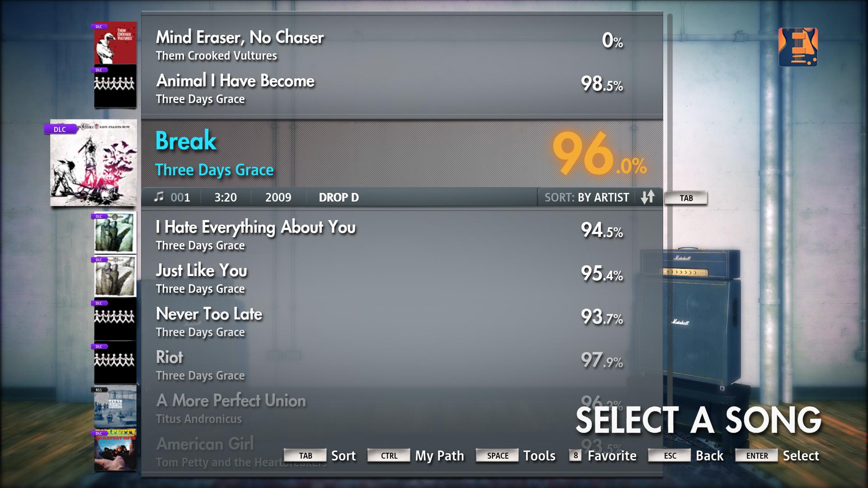The height and width of the screenshot is (488, 868).
Task: Click TAB keyboard shortcut menu item
Action: pyautogui.click(x=303, y=455)
